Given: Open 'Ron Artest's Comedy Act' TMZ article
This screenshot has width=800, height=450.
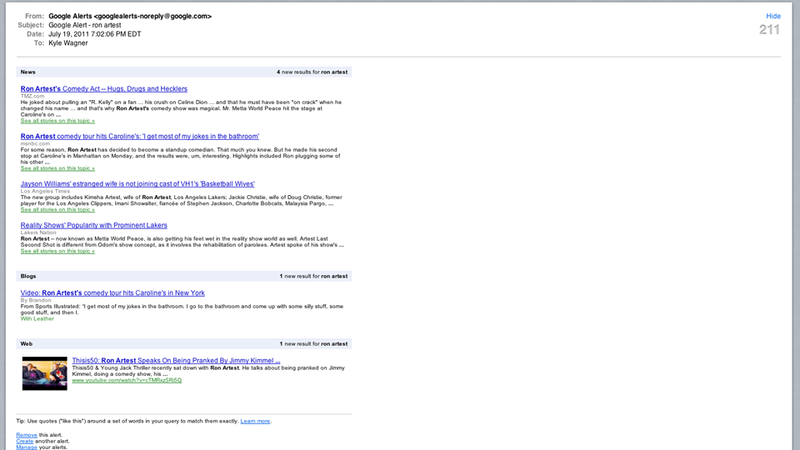Looking at the screenshot, I should (104, 89).
